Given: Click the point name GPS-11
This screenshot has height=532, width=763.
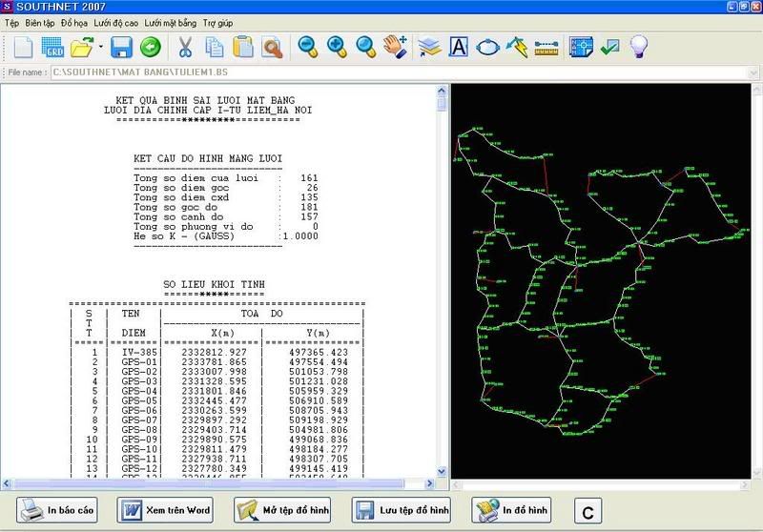Looking at the screenshot, I should click(139, 459).
